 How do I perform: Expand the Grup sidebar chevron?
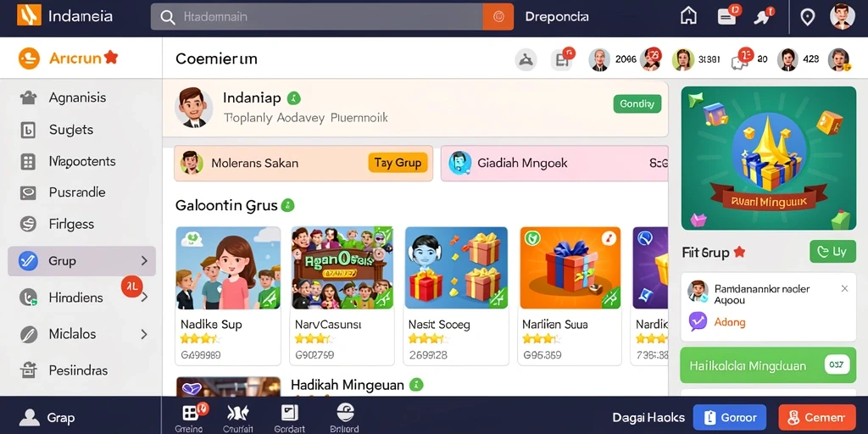(x=144, y=261)
